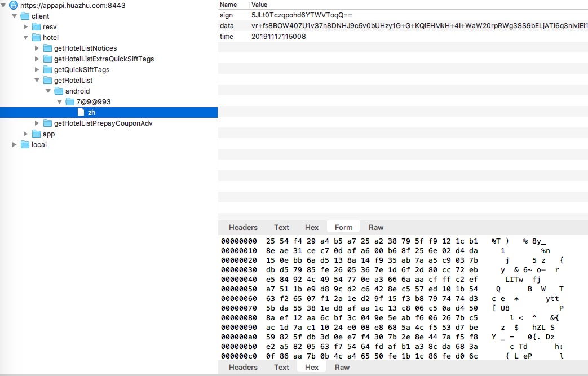Image resolution: width=588 pixels, height=376 pixels.
Task: Expand the resv folder triangle
Action: click(25, 26)
